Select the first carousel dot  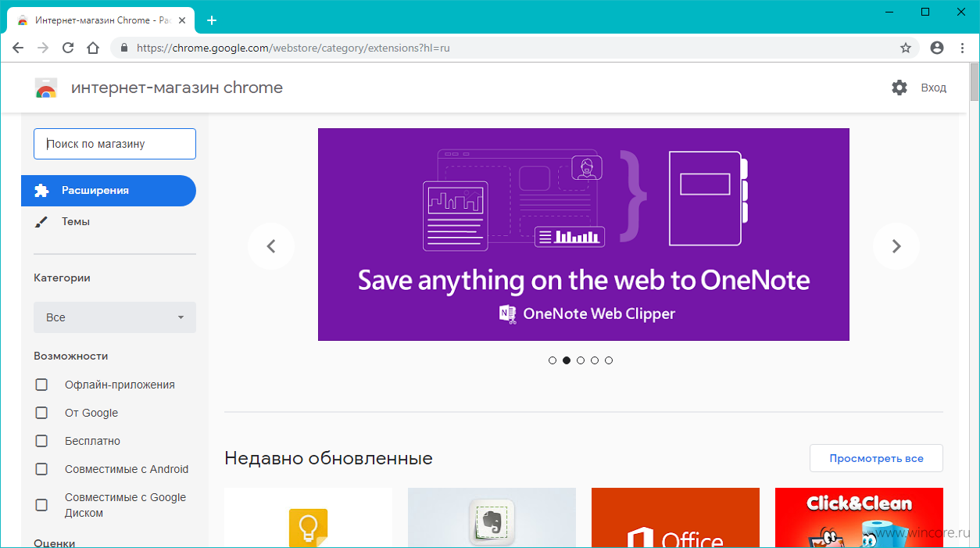point(553,360)
